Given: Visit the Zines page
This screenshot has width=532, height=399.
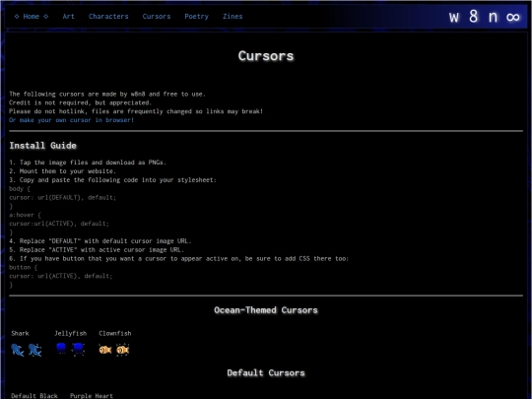Looking at the screenshot, I should [233, 17].
